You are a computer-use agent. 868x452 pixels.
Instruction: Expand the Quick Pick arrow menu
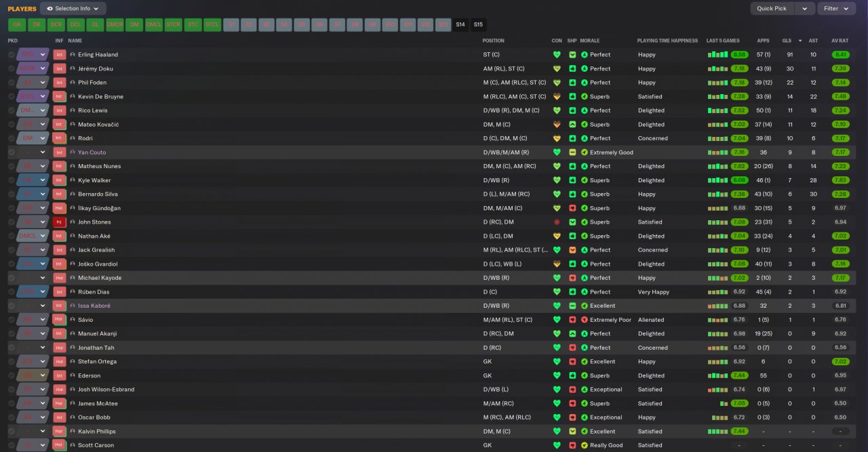pyautogui.click(x=804, y=8)
